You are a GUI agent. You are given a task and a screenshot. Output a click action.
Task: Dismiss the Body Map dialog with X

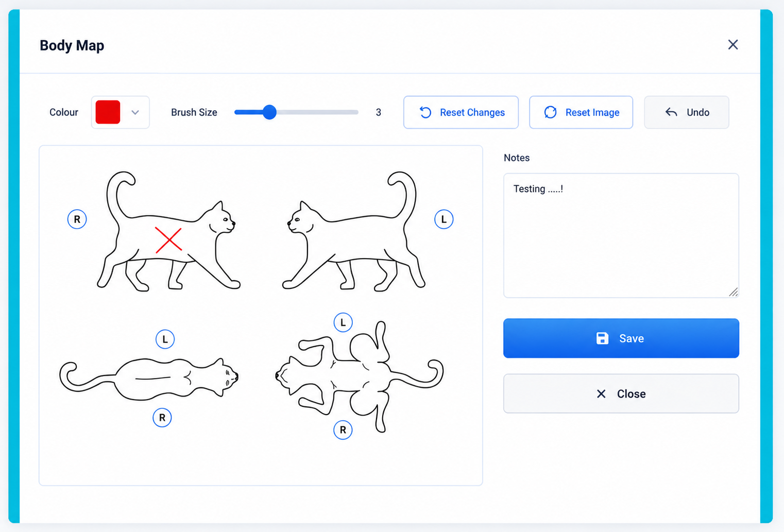733,45
